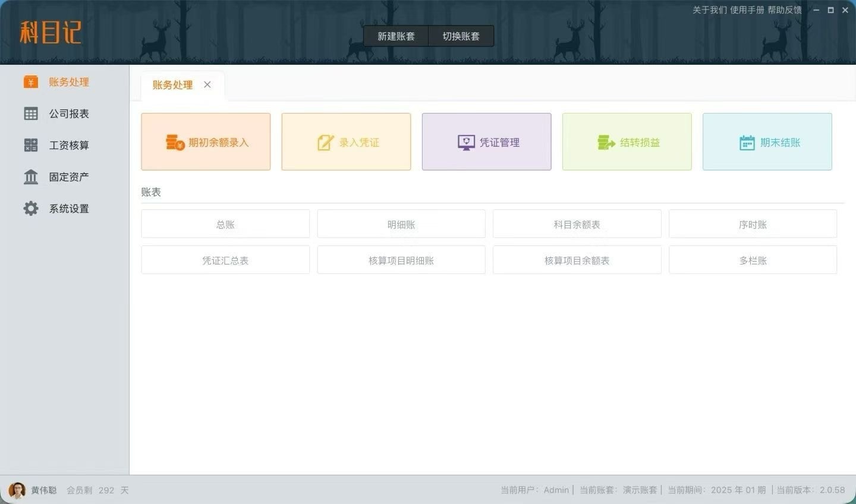This screenshot has height=504, width=856.
Task: Open 公司报表 via its table icon
Action: tap(31, 114)
